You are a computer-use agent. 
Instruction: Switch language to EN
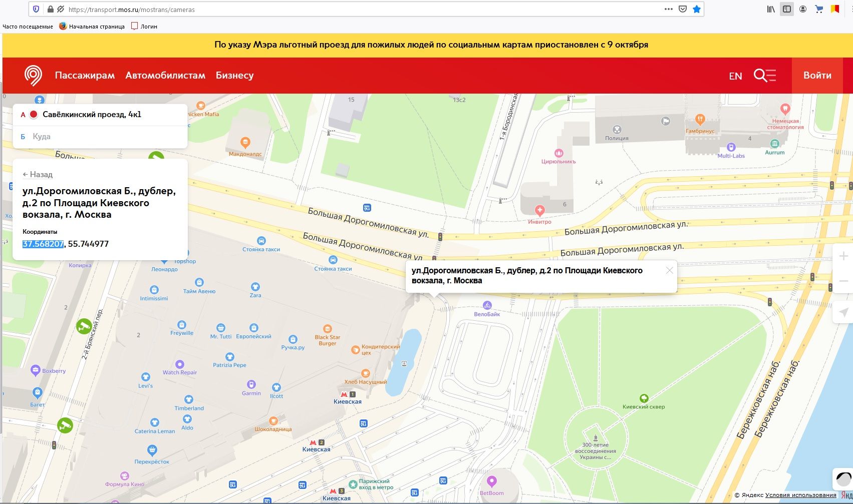(x=735, y=76)
